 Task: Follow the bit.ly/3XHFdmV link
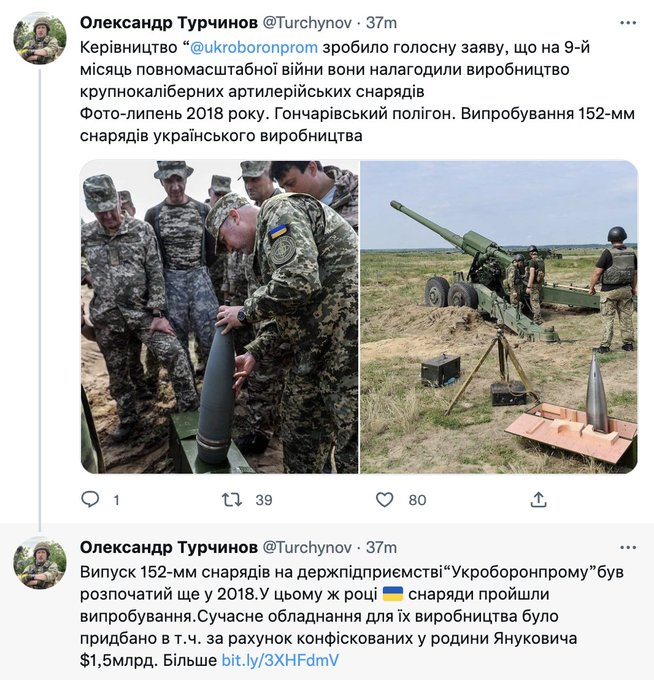click(x=280, y=660)
